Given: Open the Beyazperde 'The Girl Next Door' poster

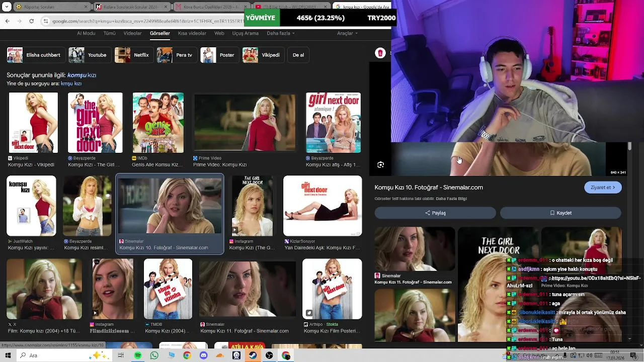Looking at the screenshot, I should pyautogui.click(x=95, y=123).
